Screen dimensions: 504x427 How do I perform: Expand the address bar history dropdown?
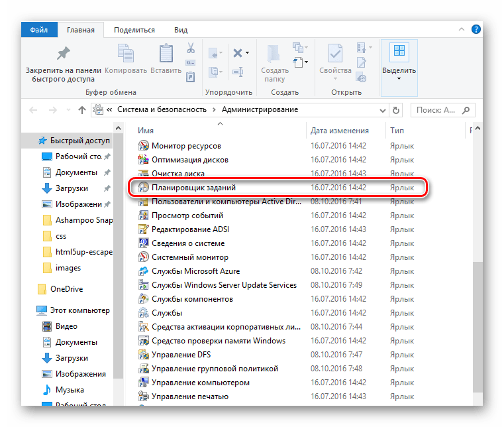pos(383,111)
